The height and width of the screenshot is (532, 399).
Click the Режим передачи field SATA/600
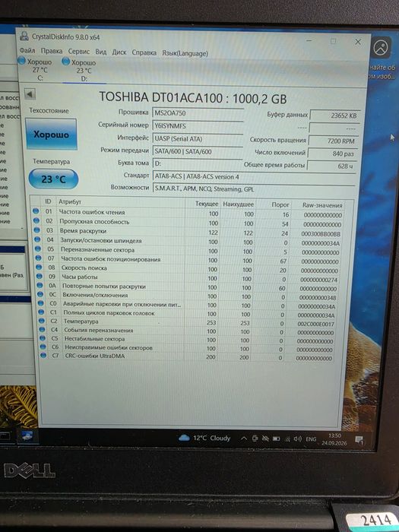pos(198,151)
